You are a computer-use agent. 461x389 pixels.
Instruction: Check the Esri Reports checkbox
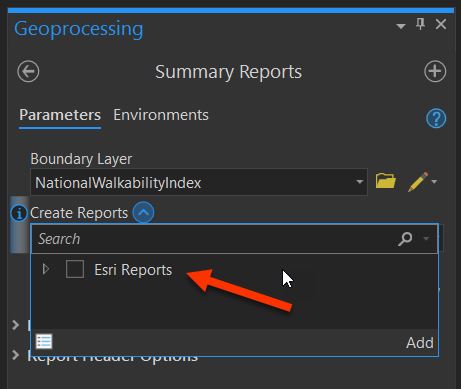coord(75,269)
